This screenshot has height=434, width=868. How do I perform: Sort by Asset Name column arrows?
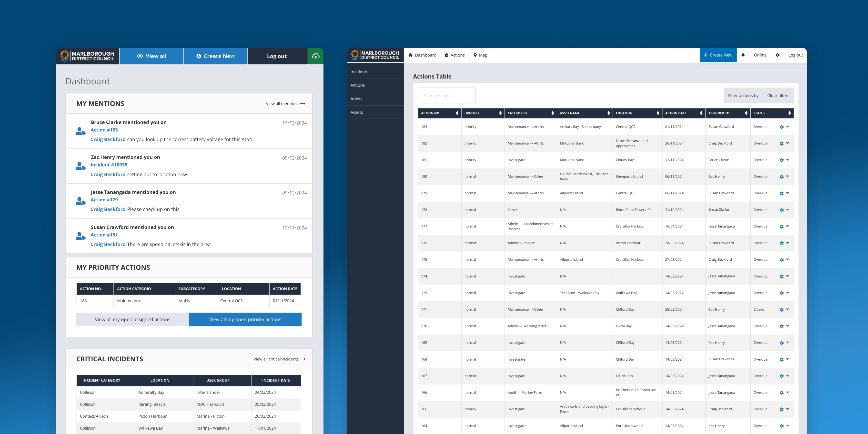click(x=608, y=113)
